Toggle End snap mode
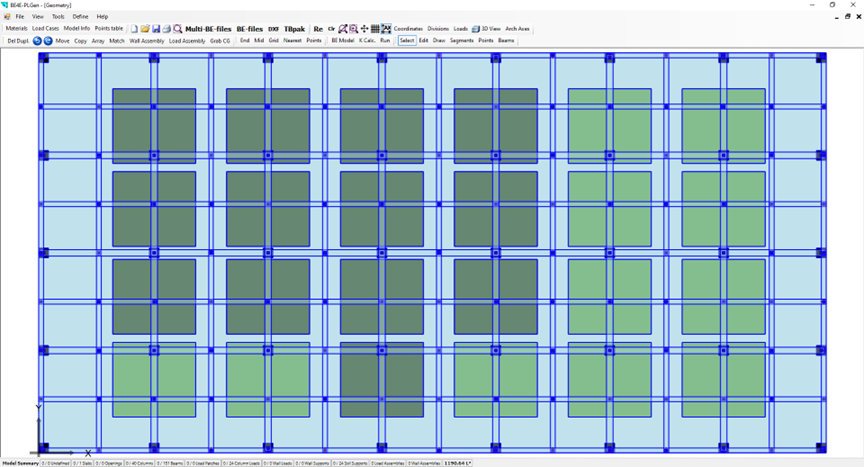864x467 pixels. [x=245, y=41]
